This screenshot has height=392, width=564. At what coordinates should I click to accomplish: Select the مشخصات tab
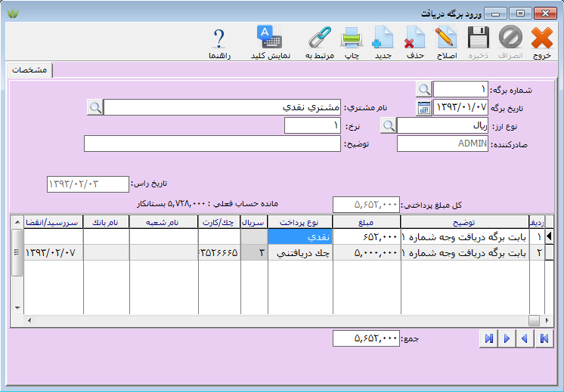tap(29, 70)
